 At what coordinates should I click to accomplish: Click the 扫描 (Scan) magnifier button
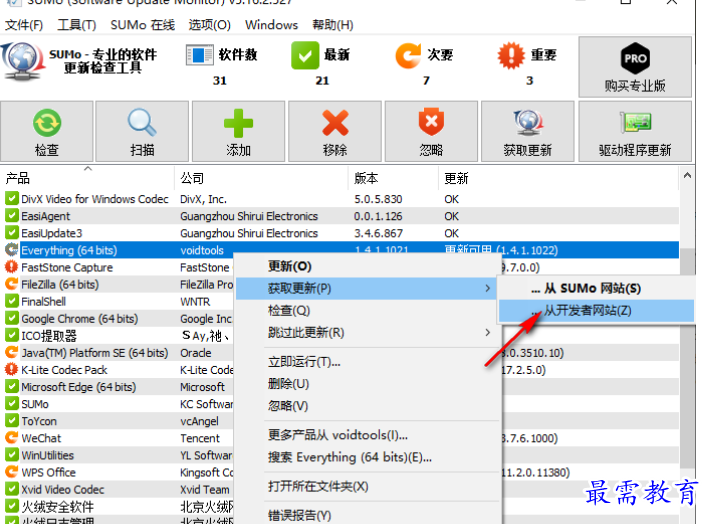pyautogui.click(x=142, y=131)
